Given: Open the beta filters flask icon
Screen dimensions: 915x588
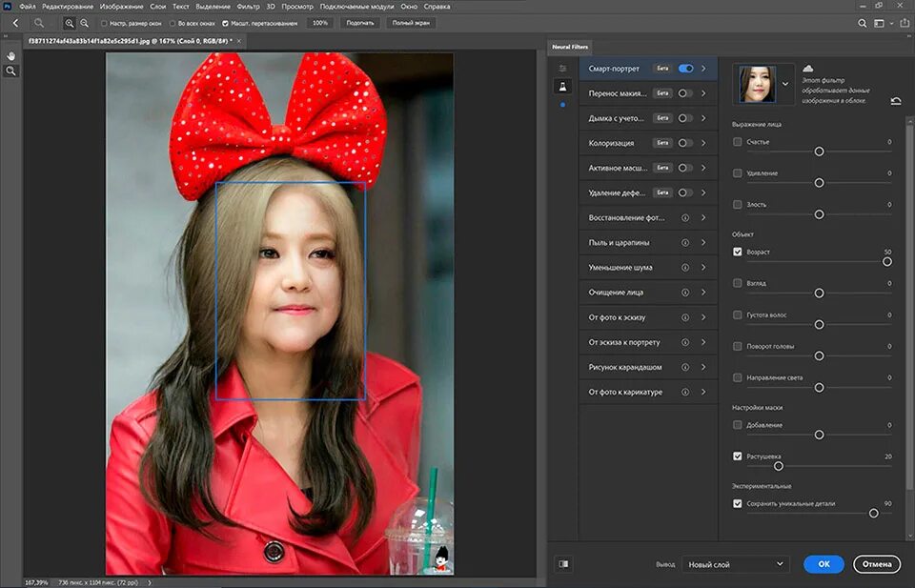Looking at the screenshot, I should [562, 86].
